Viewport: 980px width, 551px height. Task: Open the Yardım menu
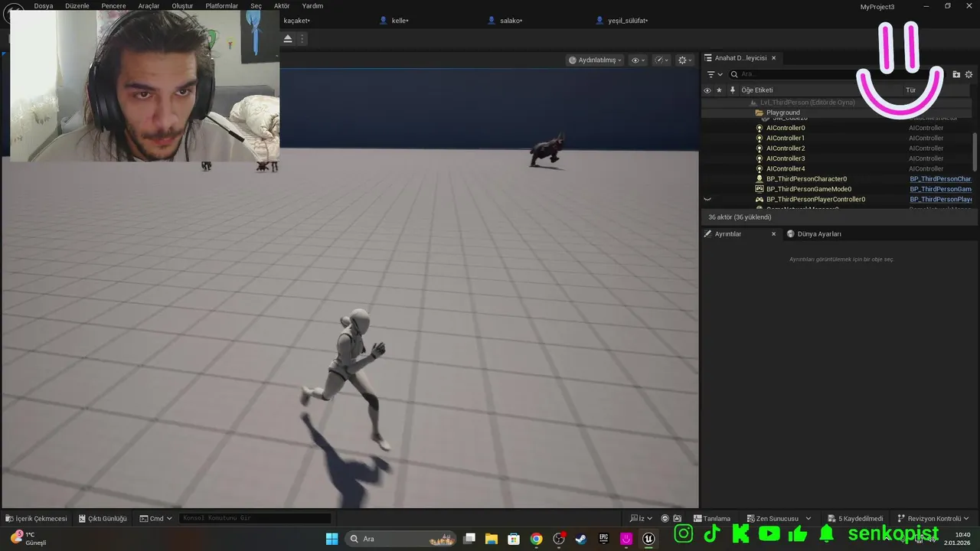coord(312,5)
